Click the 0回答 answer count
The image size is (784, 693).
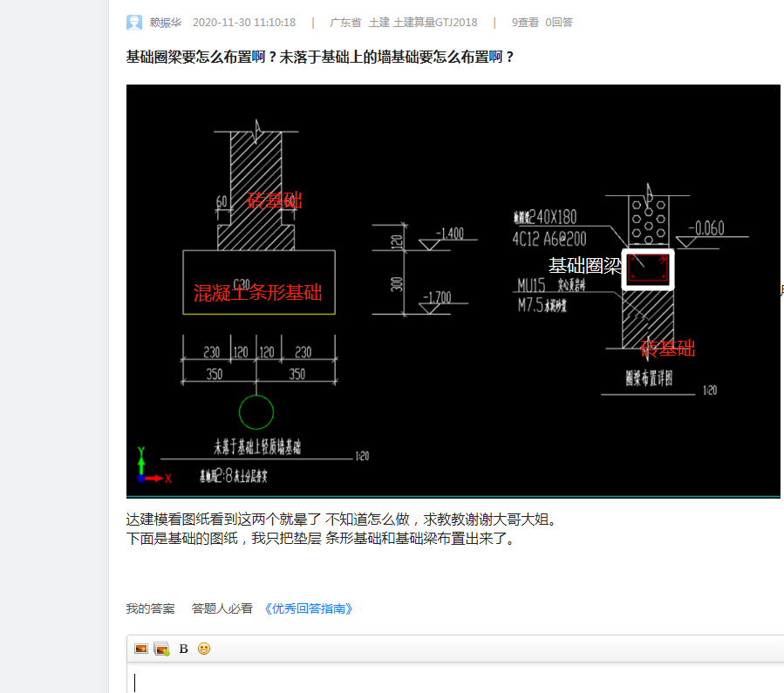coord(559,23)
